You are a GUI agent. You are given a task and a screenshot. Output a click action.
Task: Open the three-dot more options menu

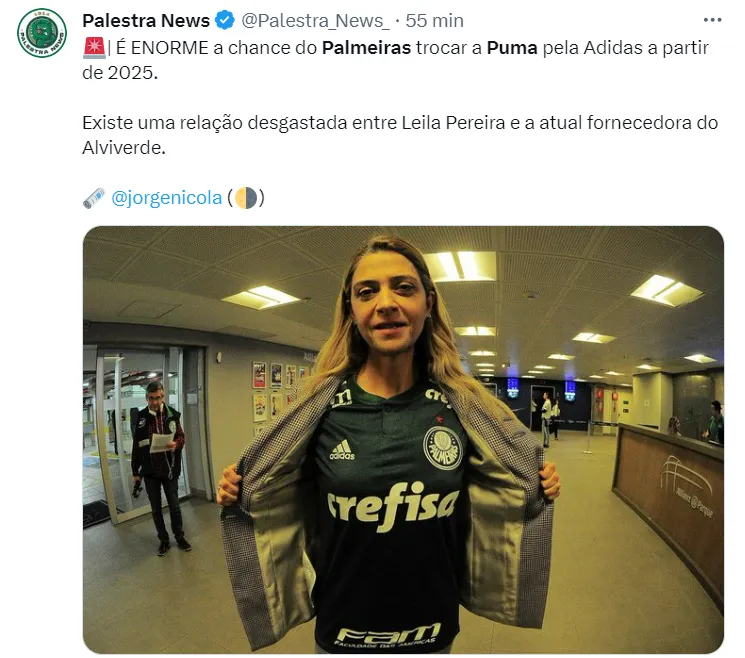pyautogui.click(x=712, y=20)
